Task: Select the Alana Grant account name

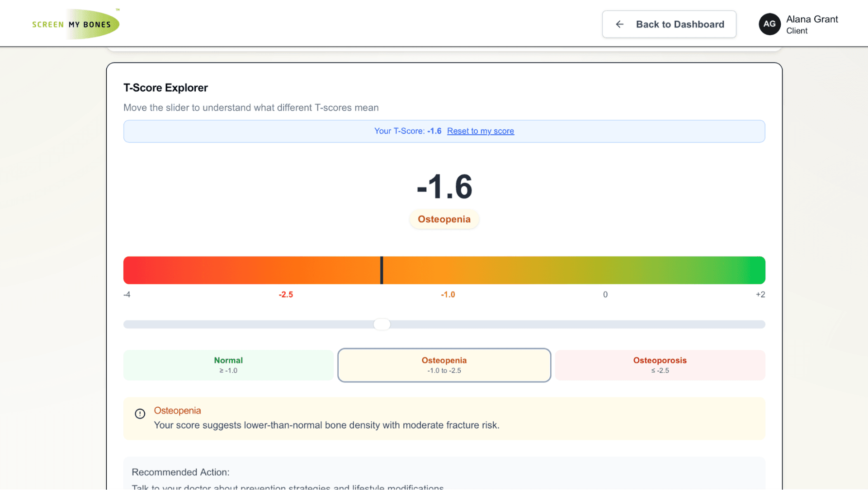Action: point(811,19)
